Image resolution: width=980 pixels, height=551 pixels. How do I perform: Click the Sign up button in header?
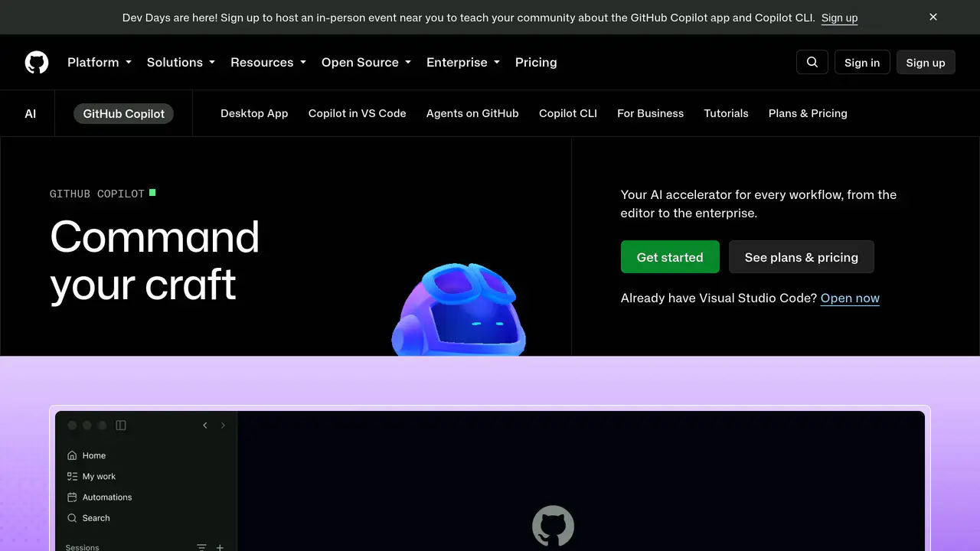pyautogui.click(x=926, y=62)
